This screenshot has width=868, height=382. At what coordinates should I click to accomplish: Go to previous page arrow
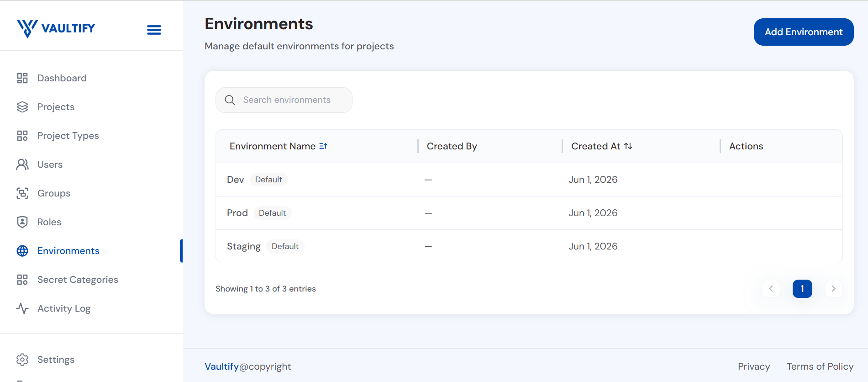pos(771,289)
